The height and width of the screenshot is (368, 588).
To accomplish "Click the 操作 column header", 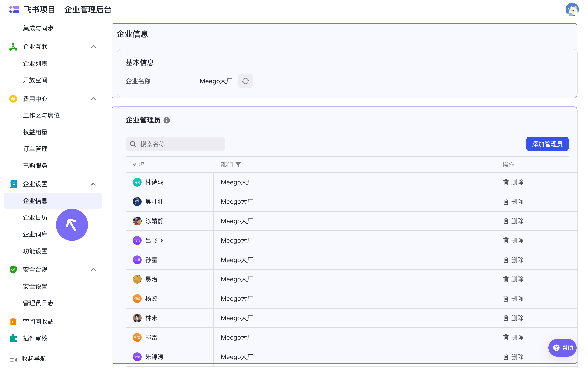I will pyautogui.click(x=508, y=165).
